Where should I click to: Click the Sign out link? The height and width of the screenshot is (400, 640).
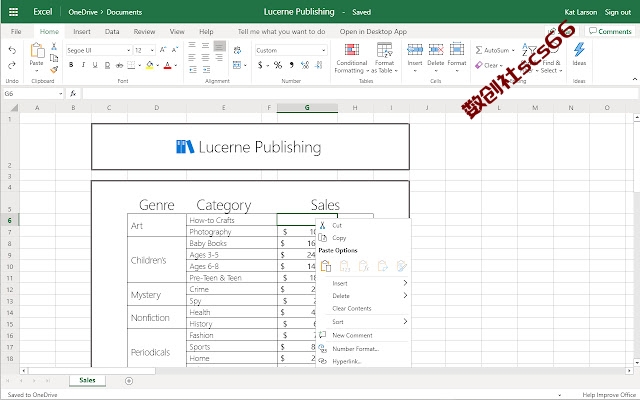coord(618,12)
